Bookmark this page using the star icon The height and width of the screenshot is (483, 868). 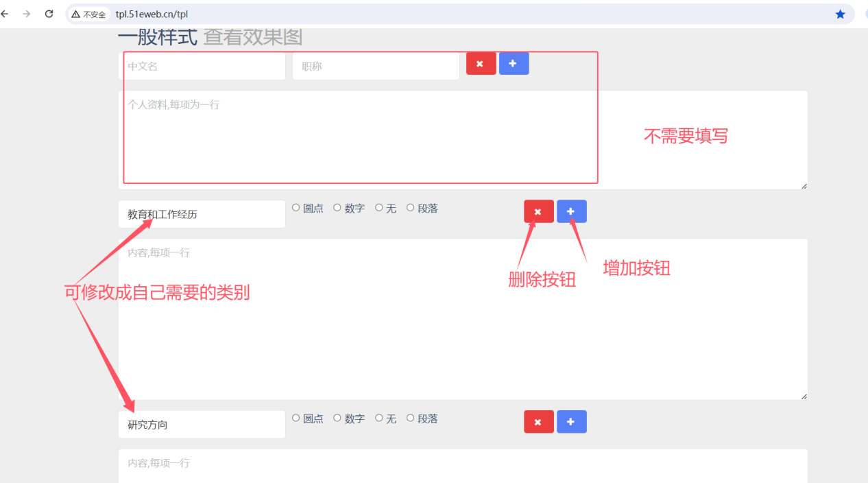(840, 14)
